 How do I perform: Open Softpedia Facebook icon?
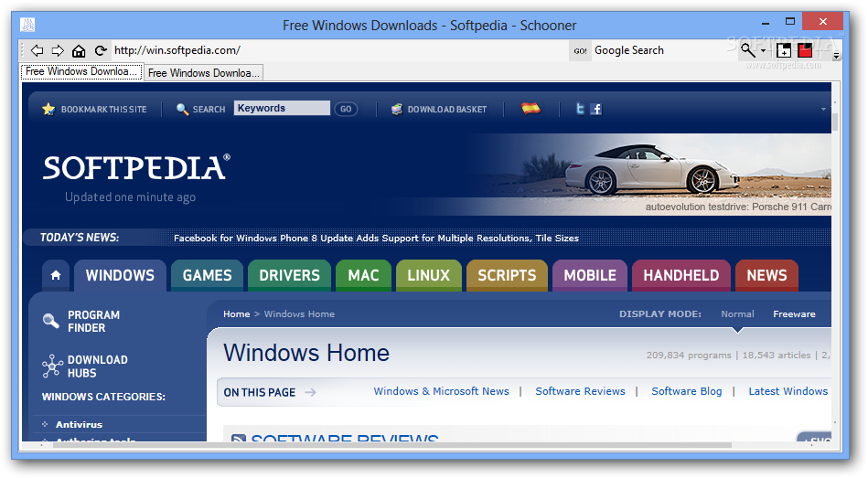click(x=595, y=109)
